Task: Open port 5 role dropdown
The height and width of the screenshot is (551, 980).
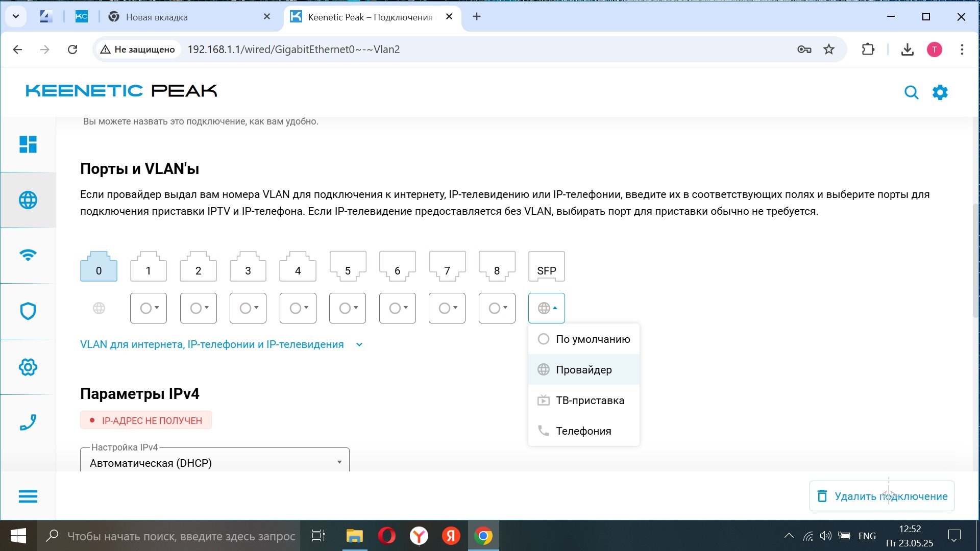Action: click(348, 308)
